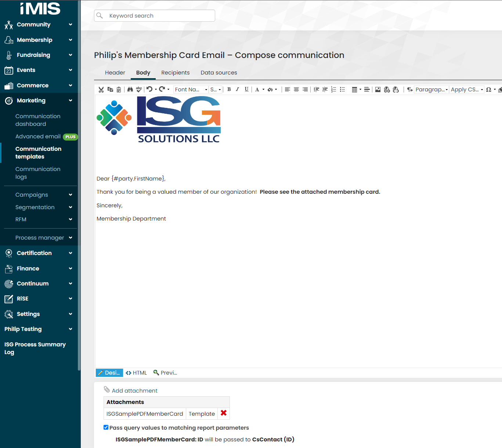The image size is (502, 448).
Task: Insert a hyperlink in the email
Action: click(x=387, y=89)
